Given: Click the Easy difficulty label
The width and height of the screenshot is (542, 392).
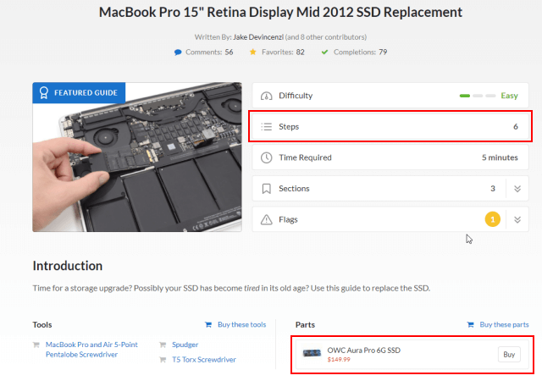Looking at the screenshot, I should 509,96.
